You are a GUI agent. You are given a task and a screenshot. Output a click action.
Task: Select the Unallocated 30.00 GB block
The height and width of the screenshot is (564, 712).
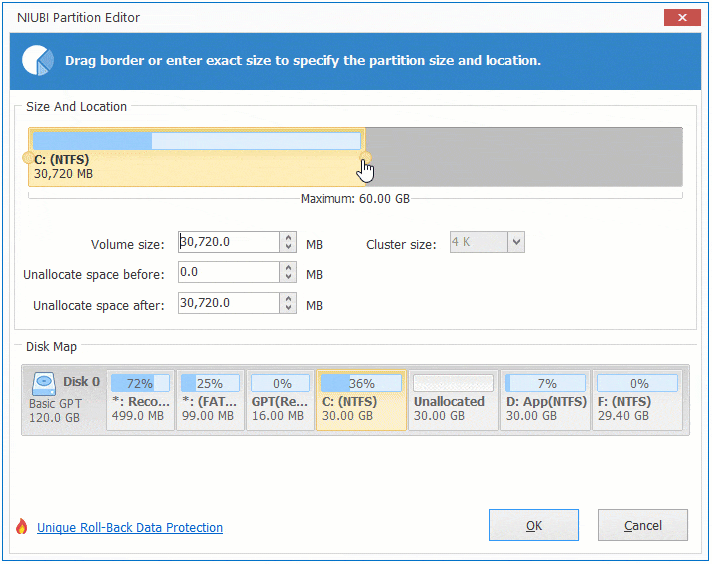pos(453,400)
